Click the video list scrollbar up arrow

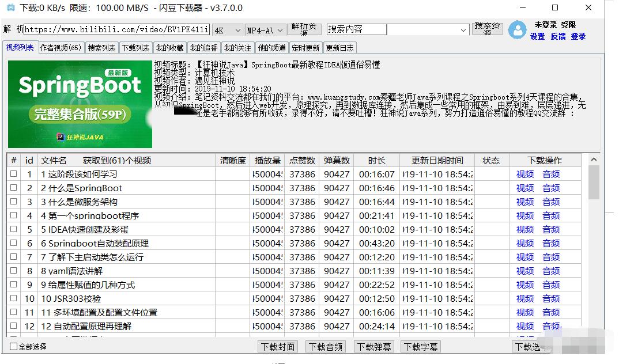coord(593,160)
